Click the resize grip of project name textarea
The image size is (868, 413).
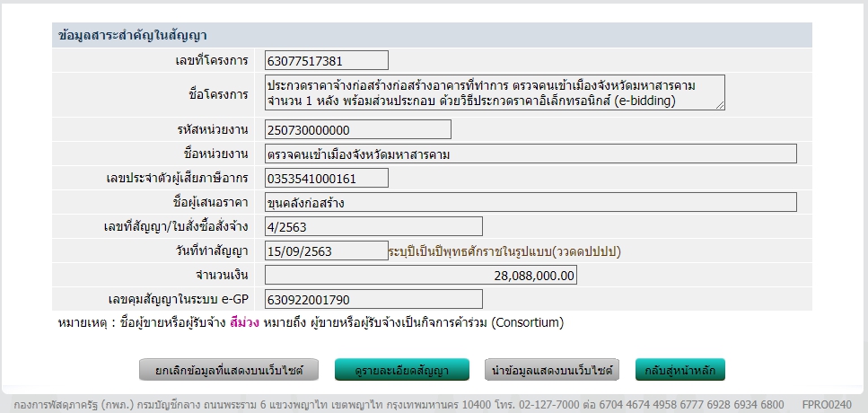[x=720, y=106]
